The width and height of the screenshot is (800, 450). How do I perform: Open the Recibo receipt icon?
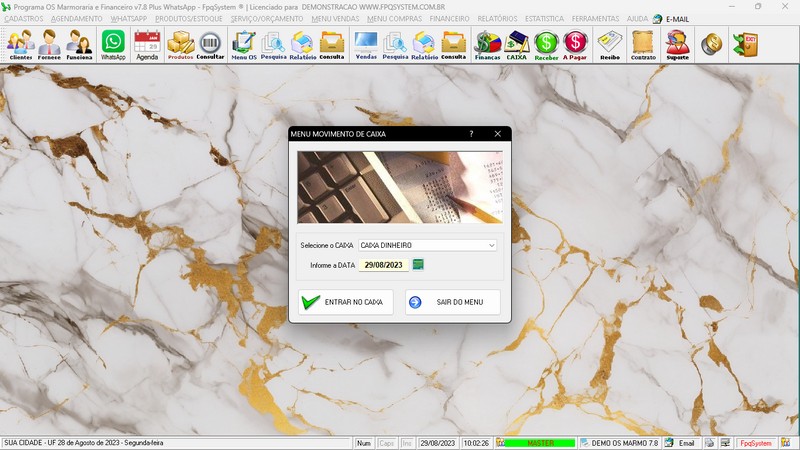[x=610, y=44]
